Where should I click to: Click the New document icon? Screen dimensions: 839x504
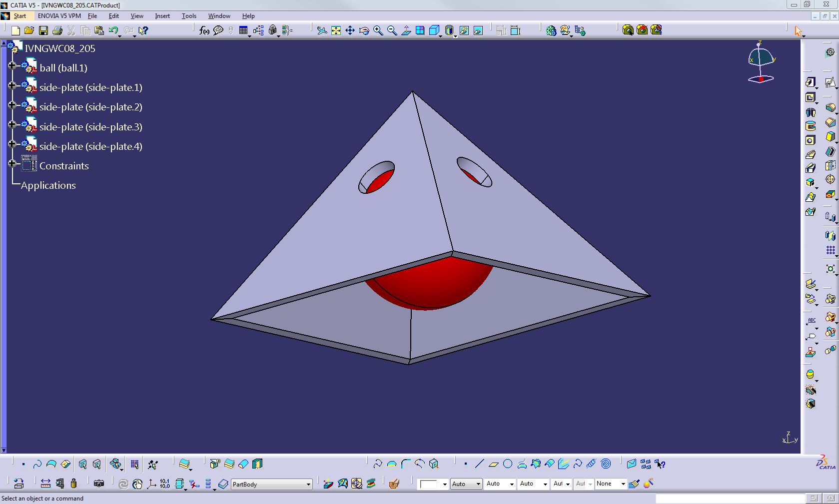click(15, 30)
